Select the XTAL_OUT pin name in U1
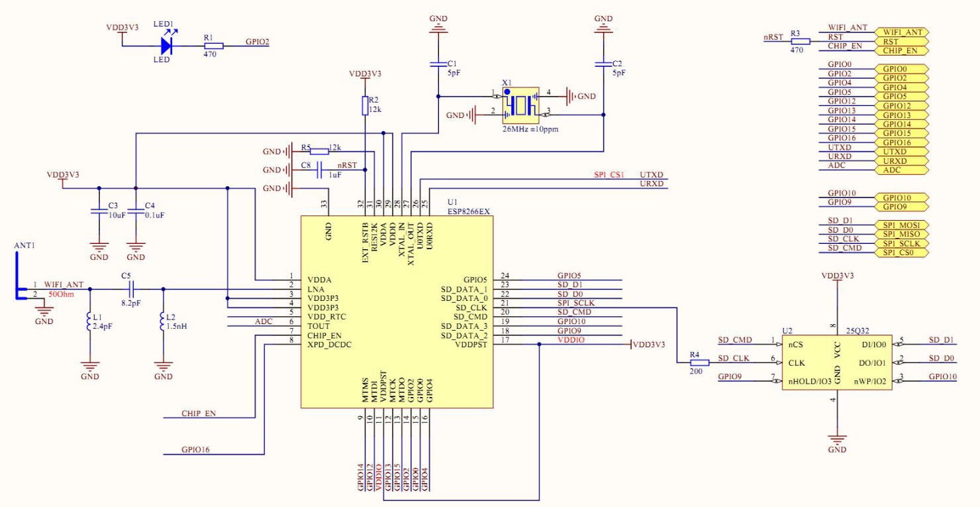 (411, 245)
